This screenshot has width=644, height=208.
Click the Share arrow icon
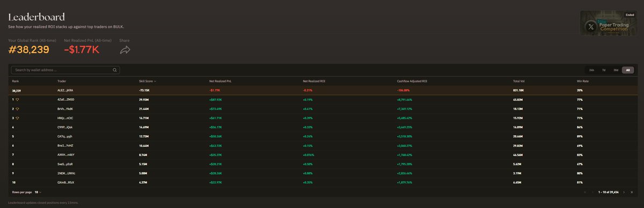pyautogui.click(x=125, y=50)
